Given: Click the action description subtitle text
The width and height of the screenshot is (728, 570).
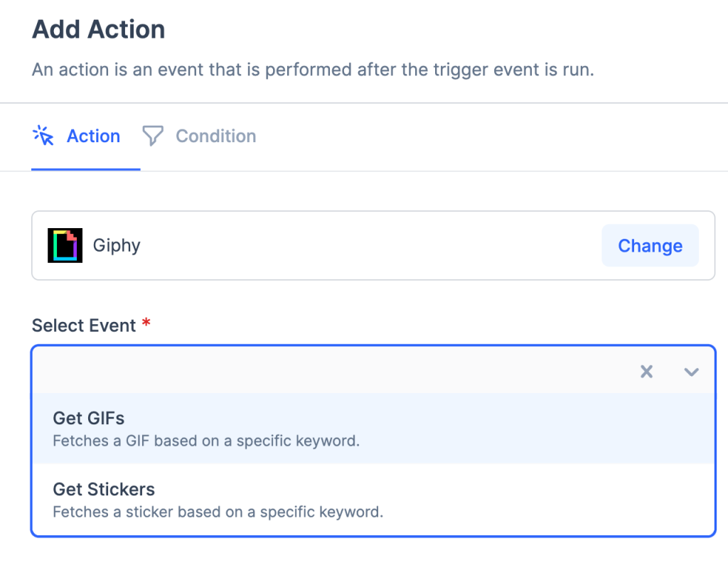Looking at the screenshot, I should (x=313, y=70).
